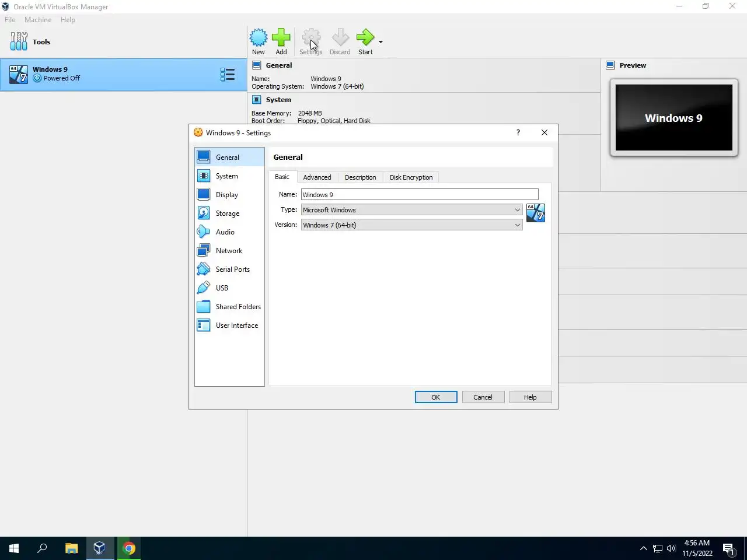Click the taskbar search magnifier icon
Screen dimensions: 747x560
click(x=42, y=548)
